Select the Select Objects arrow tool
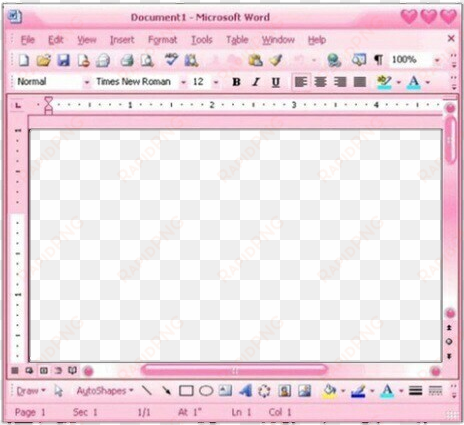This screenshot has width=464, height=425. (x=59, y=391)
